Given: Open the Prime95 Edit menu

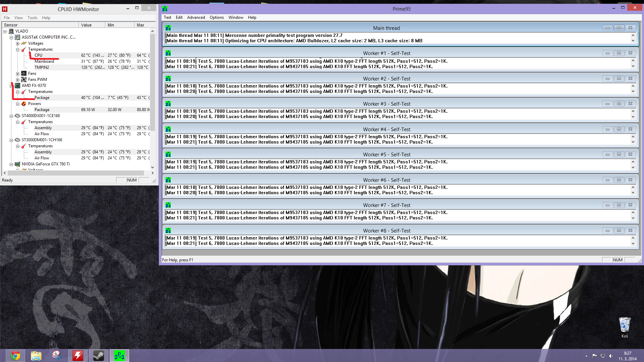Looking at the screenshot, I should click(179, 17).
